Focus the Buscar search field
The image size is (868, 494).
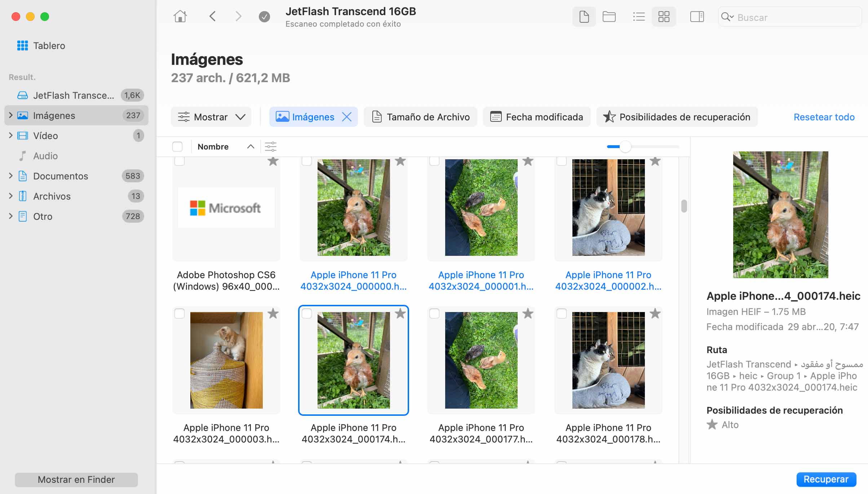789,17
